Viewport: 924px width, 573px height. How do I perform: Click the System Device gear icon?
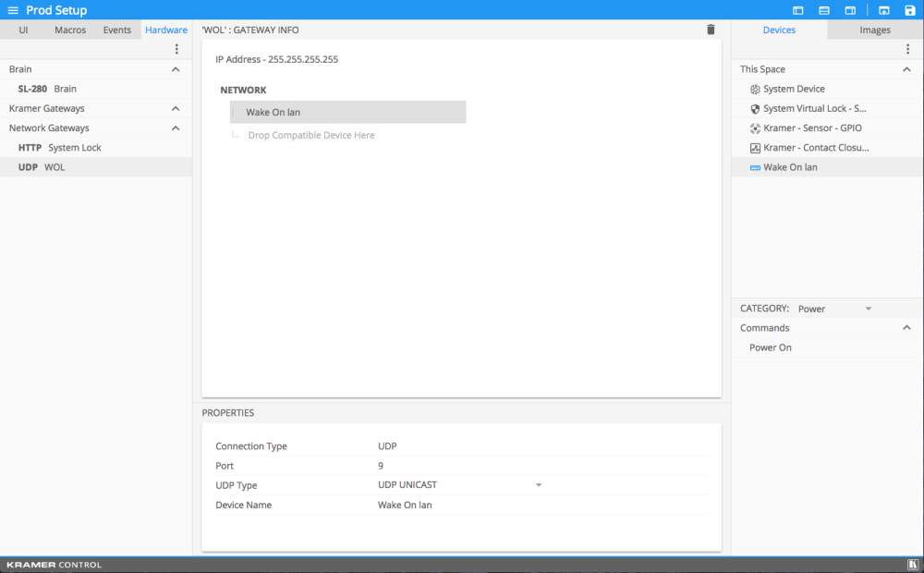point(755,89)
